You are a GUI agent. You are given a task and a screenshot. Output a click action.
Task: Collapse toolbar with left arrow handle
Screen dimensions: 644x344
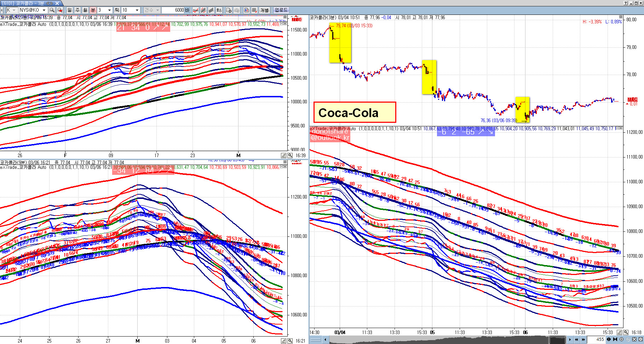[x=2, y=10]
